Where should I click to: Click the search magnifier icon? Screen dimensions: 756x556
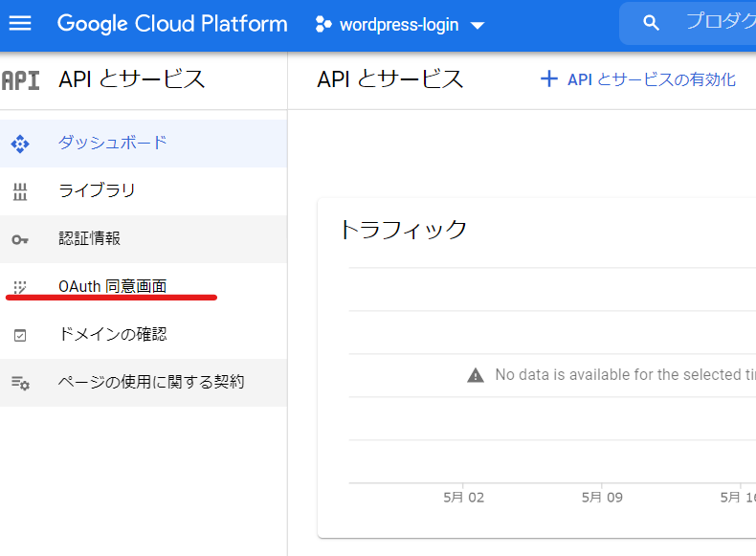651,23
